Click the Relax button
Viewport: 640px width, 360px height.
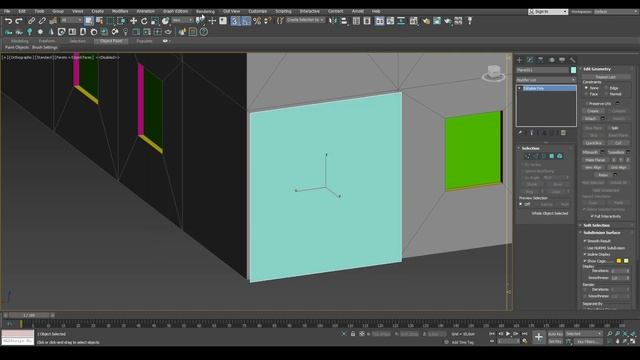coord(603,175)
